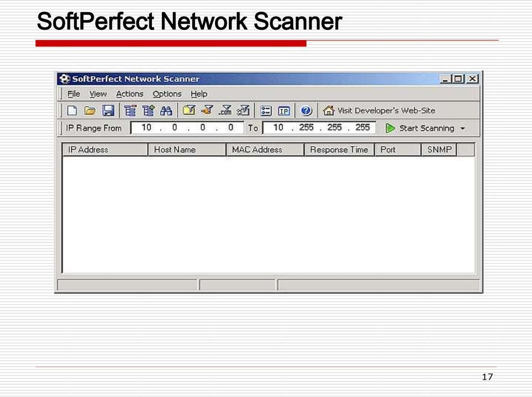The height and width of the screenshot is (397, 532).
Task: Click the application icon in the title bar
Action: click(64, 79)
